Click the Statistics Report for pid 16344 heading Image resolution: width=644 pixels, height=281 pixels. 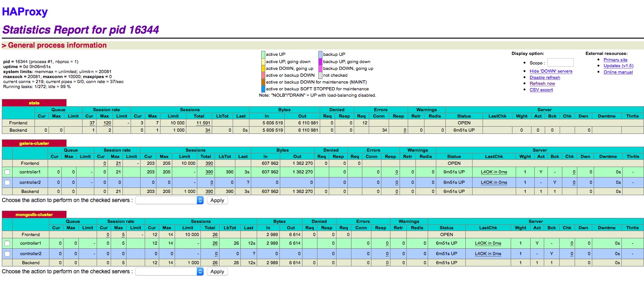tap(81, 30)
